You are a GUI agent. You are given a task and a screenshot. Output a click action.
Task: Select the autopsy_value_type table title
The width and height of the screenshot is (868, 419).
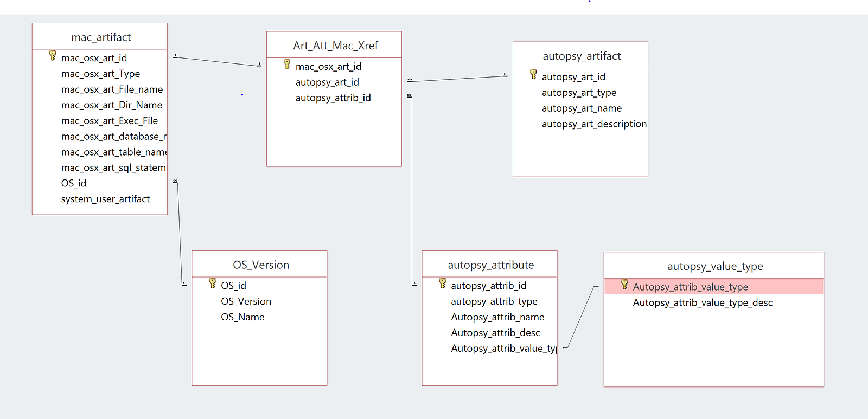(714, 266)
